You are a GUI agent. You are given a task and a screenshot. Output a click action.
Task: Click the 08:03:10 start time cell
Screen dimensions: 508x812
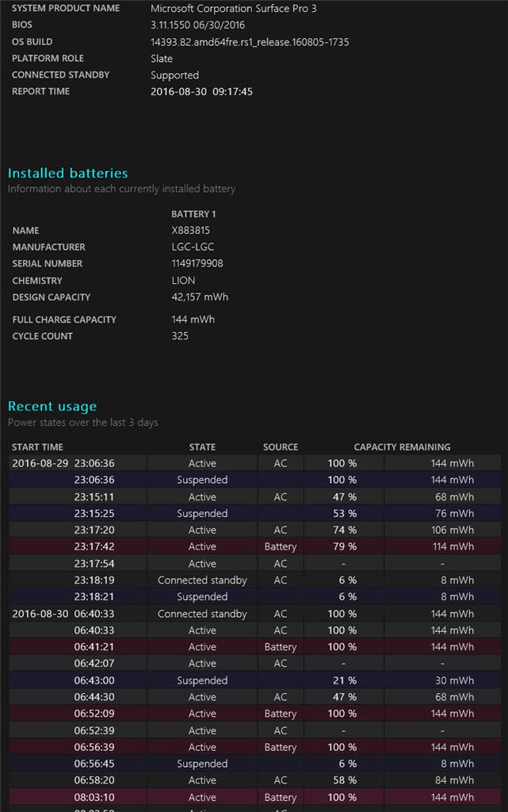(x=94, y=798)
